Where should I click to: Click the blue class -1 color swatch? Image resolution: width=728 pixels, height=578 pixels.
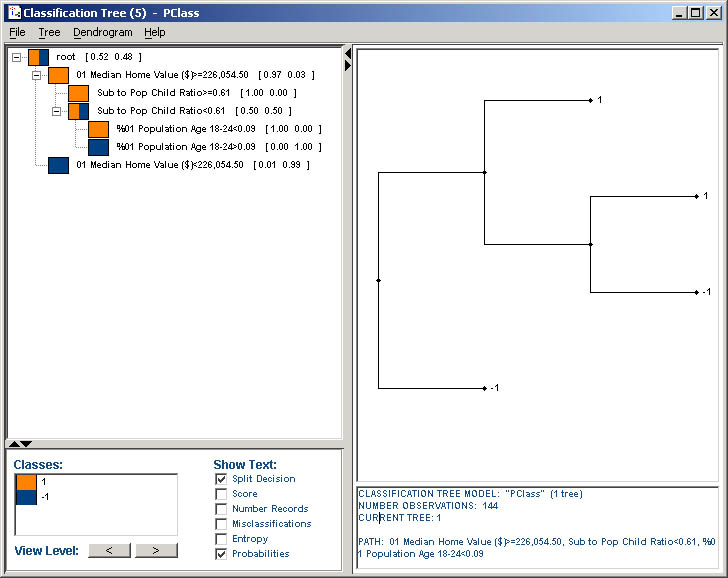coord(26,497)
